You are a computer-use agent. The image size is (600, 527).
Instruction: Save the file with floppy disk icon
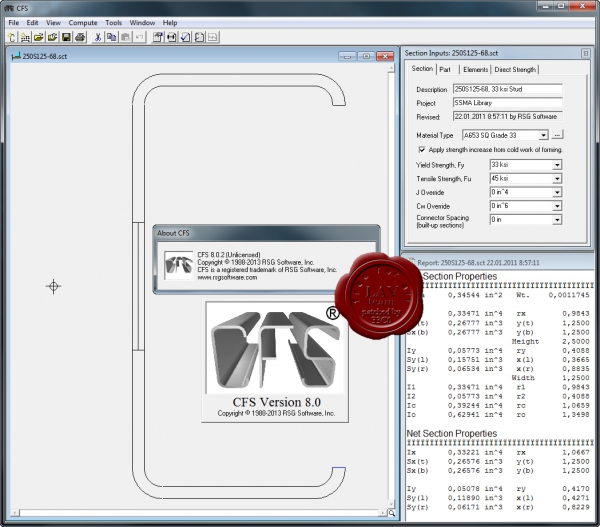(x=66, y=37)
